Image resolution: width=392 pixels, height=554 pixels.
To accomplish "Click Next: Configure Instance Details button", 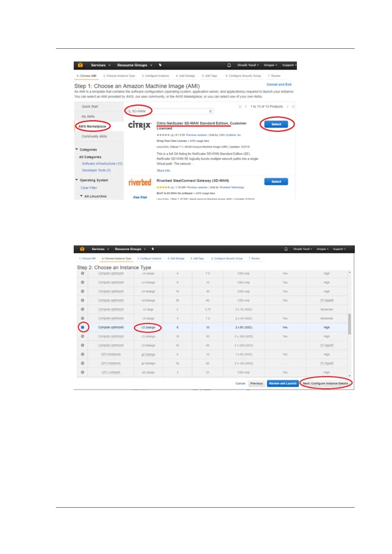I will (x=325, y=384).
